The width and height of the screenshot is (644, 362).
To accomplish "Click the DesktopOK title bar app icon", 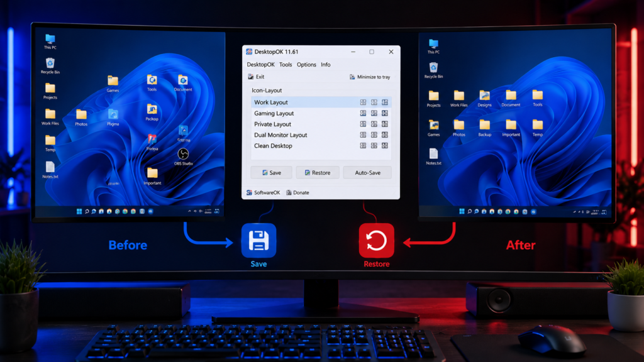I will point(249,52).
